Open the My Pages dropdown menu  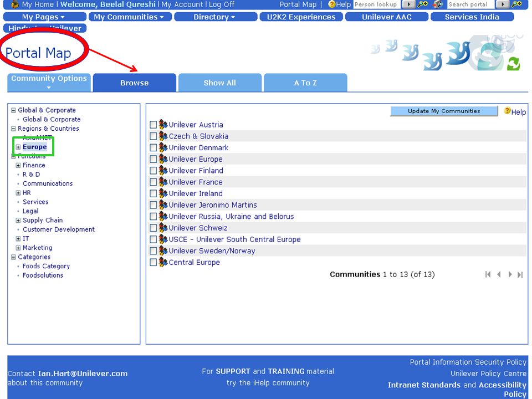click(44, 17)
